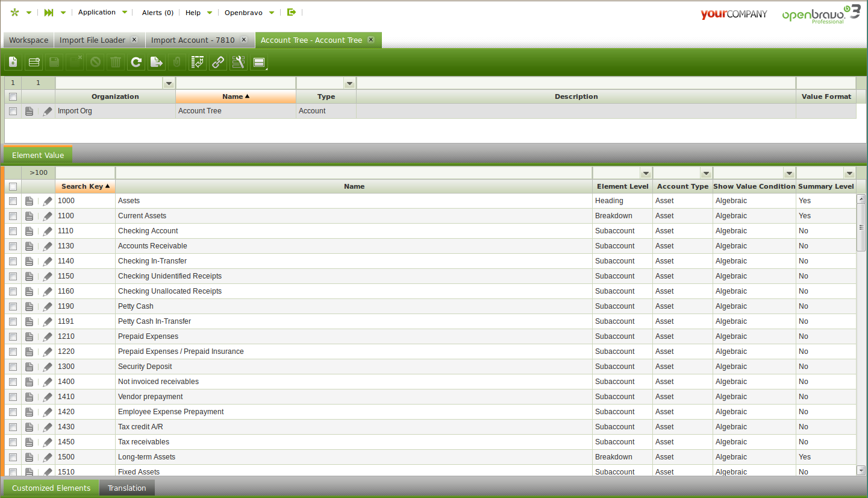
Task: Click the New record in form toolbar icon
Action: pos(14,62)
